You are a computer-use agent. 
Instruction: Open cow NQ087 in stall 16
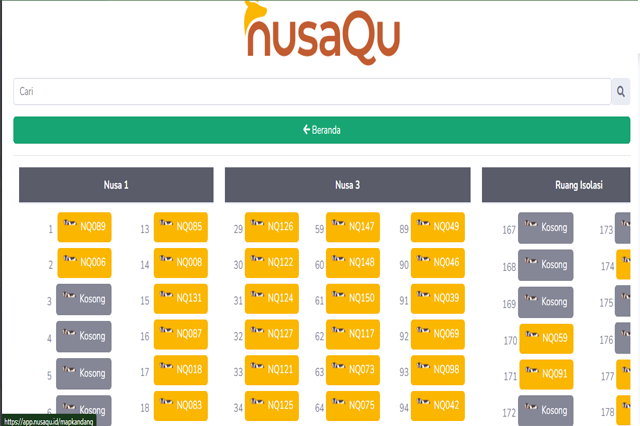(x=181, y=334)
